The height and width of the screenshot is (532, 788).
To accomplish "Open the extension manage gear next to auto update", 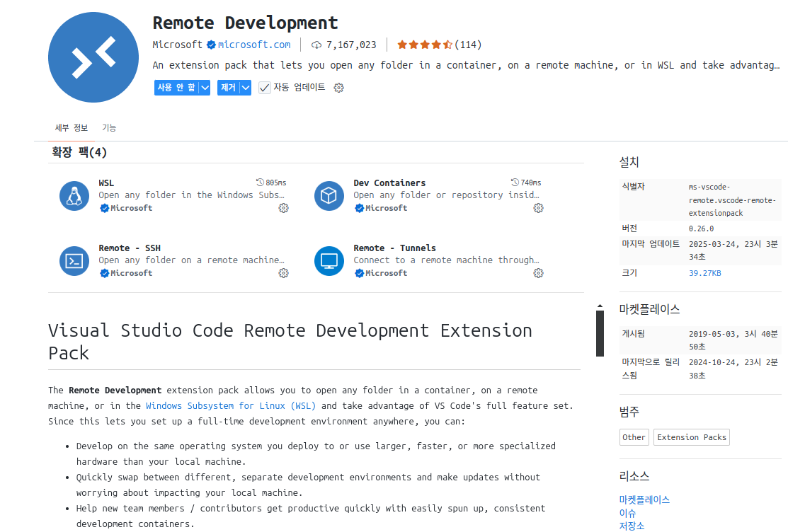I will [338, 88].
